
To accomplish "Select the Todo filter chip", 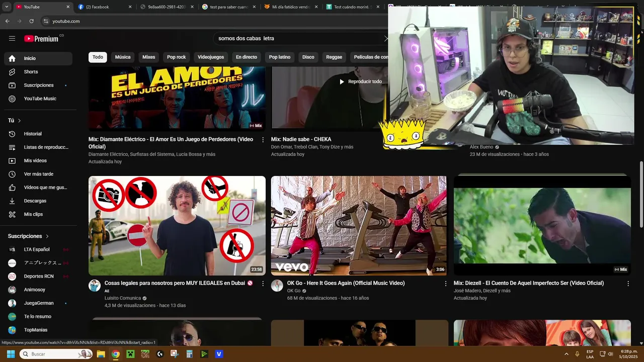I will point(98,57).
